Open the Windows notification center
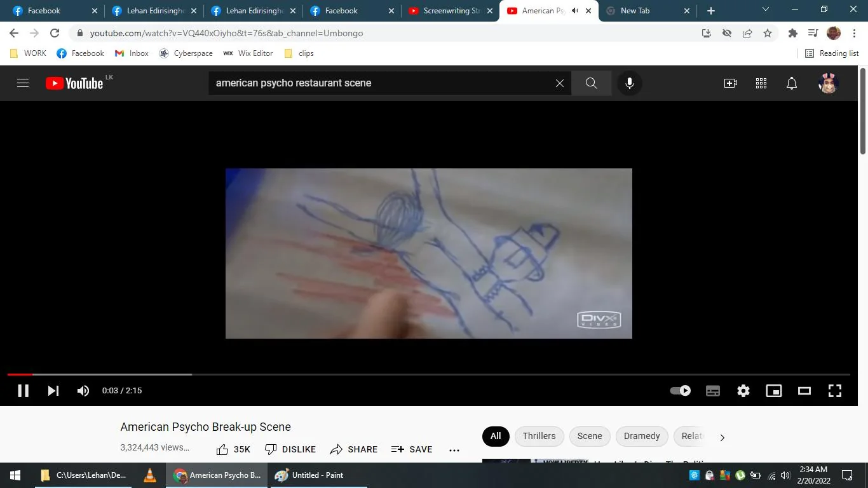Viewport: 868px width, 488px height. point(847,475)
